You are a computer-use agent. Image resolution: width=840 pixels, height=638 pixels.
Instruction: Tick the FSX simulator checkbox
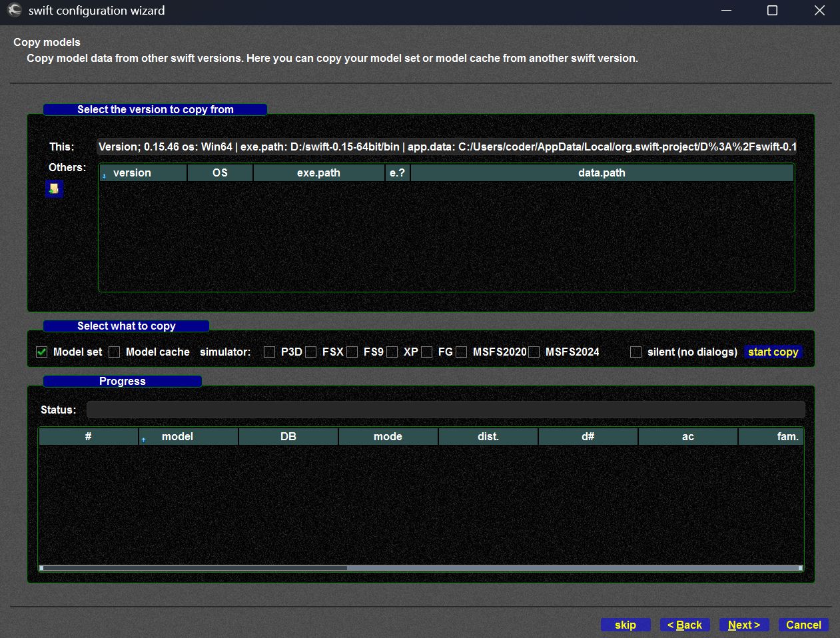[x=310, y=352]
